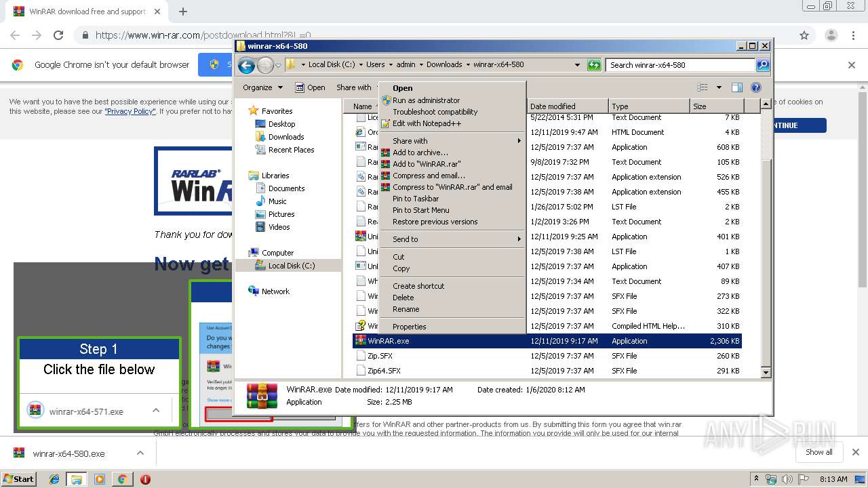
Task: Open the views options dropdown arrow
Action: point(719,87)
